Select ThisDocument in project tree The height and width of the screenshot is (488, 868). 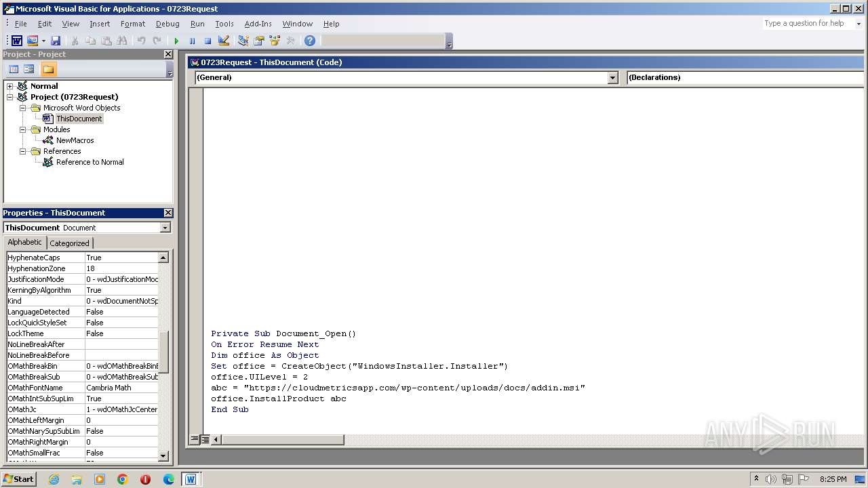79,119
